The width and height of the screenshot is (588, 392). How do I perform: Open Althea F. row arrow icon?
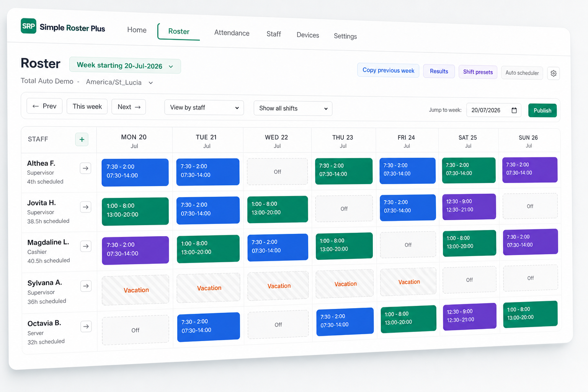(86, 168)
